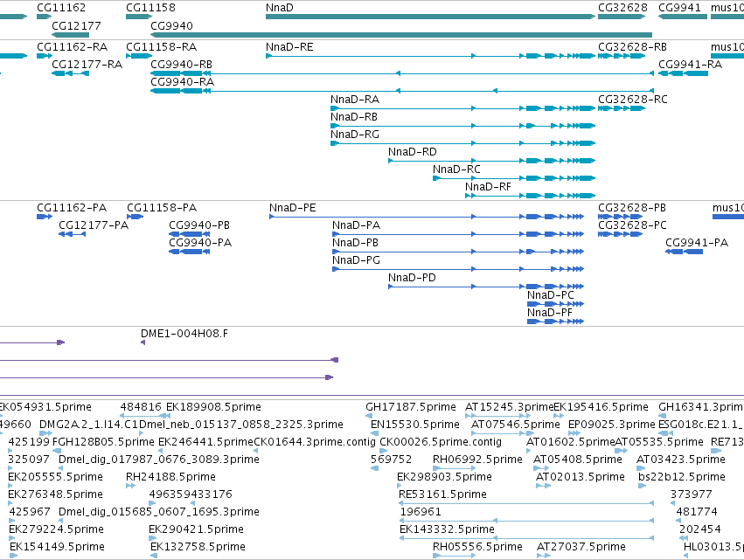Screen dimensions: 744x560
Task: Click EST EK189908.5prime
Action: (x=213, y=407)
